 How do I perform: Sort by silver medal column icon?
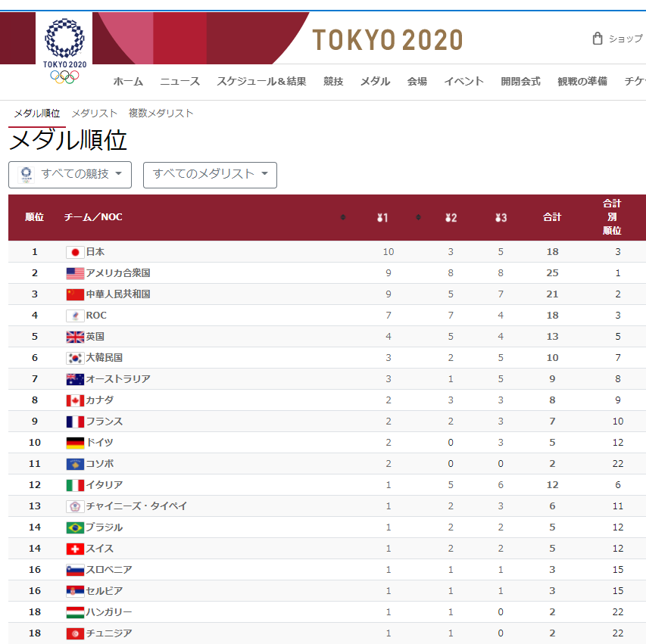tap(451, 217)
